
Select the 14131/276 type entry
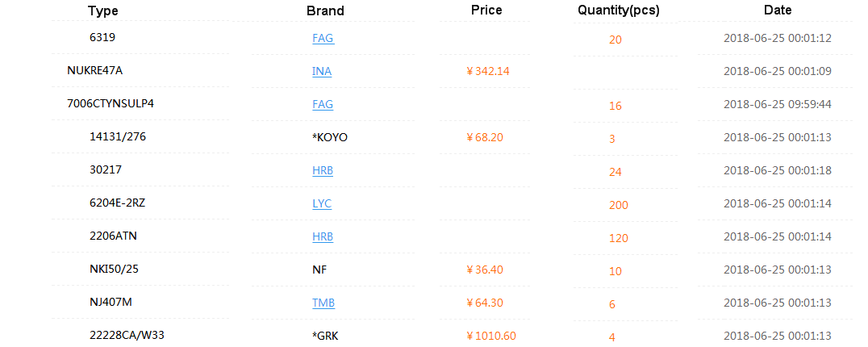[118, 136]
